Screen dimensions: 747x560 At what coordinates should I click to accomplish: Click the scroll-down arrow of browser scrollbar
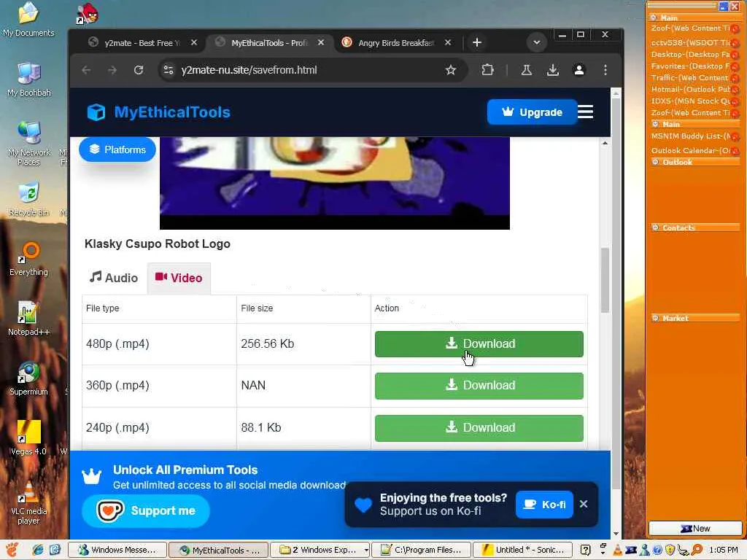click(616, 534)
